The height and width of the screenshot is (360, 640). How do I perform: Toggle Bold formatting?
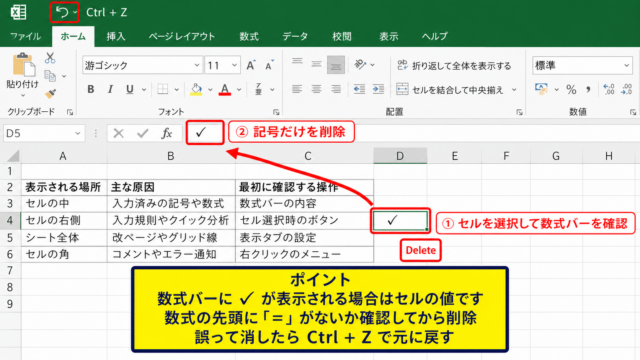[x=91, y=89]
